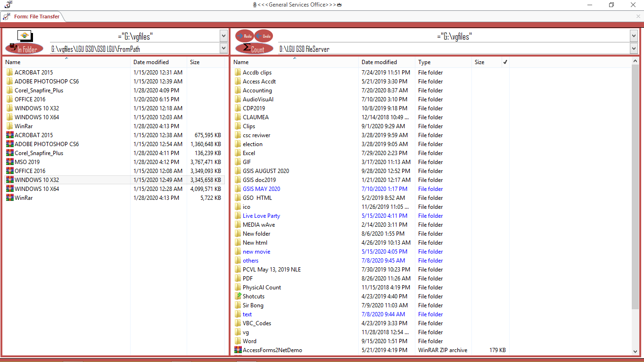Click the WINDOWS 10 X64 archive icon

[x=9, y=189]
